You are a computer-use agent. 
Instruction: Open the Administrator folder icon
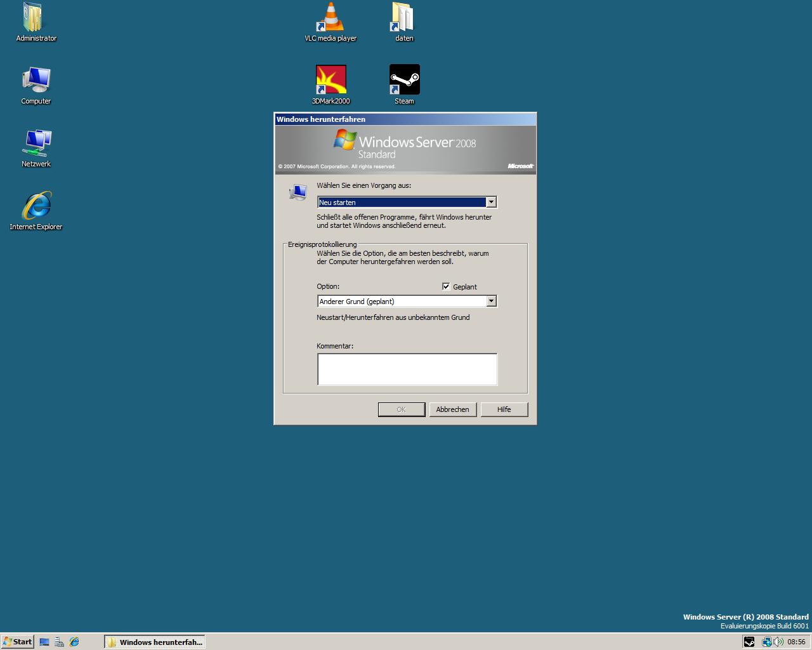pyautogui.click(x=33, y=18)
